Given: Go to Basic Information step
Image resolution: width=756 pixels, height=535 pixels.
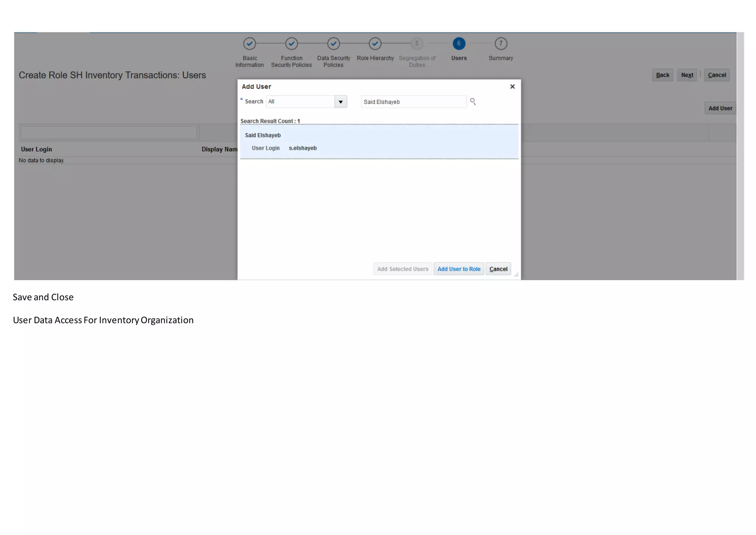Looking at the screenshot, I should coord(250,44).
